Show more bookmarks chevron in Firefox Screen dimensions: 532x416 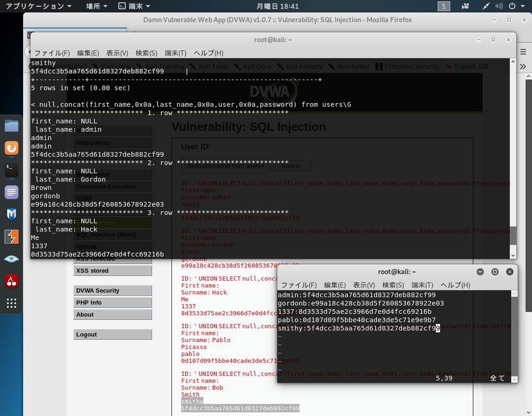[x=523, y=67]
